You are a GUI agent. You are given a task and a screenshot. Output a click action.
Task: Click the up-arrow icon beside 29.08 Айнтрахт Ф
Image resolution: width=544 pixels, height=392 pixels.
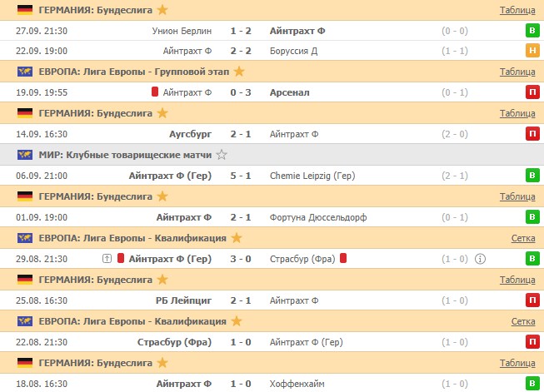pos(107,259)
